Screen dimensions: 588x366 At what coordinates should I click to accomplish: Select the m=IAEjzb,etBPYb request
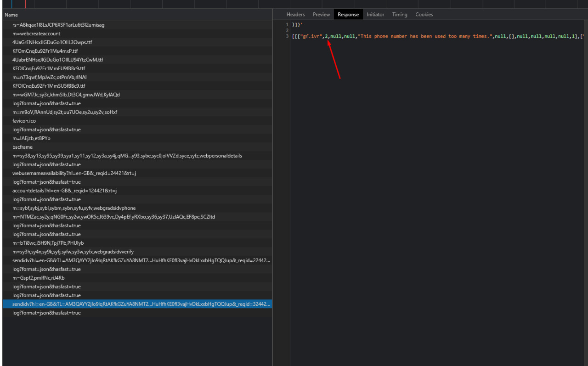137,138
